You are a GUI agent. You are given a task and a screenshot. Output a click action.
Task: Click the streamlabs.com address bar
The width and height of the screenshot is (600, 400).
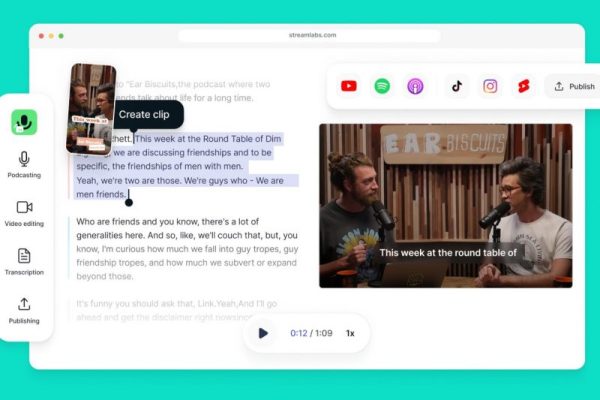[310, 35]
